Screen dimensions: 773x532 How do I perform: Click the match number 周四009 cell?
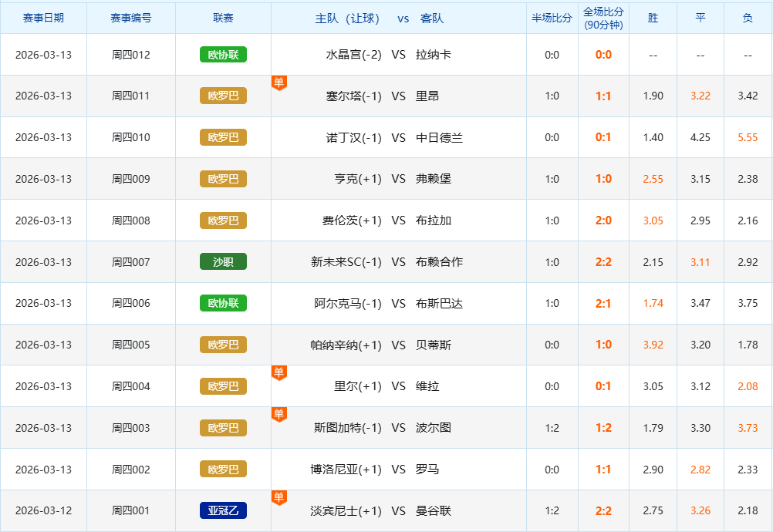[131, 179]
